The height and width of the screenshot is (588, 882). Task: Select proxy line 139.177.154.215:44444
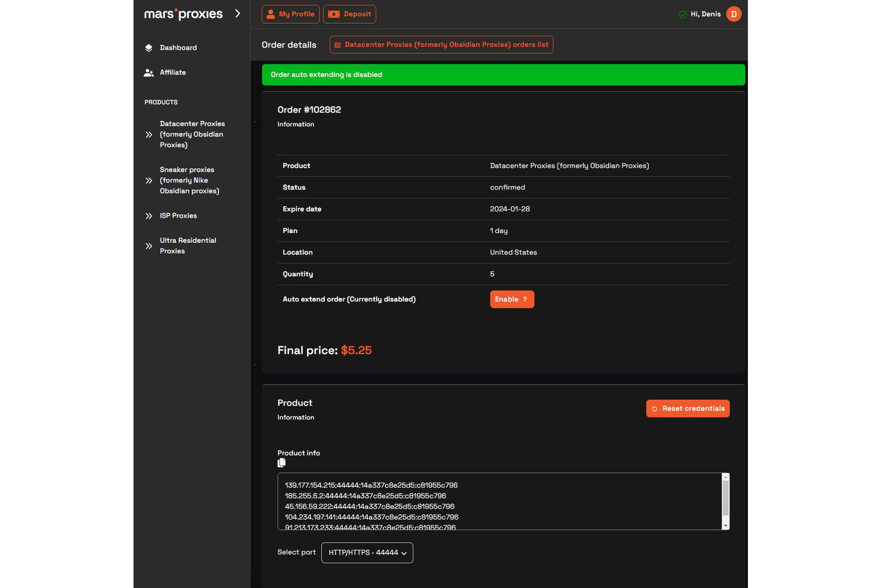[371, 486]
